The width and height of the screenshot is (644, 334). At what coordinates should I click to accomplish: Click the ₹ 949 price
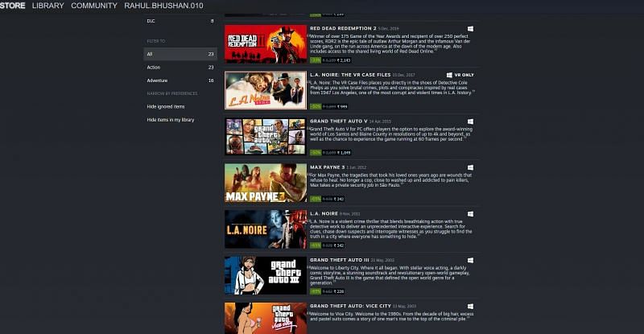pyautogui.click(x=342, y=107)
